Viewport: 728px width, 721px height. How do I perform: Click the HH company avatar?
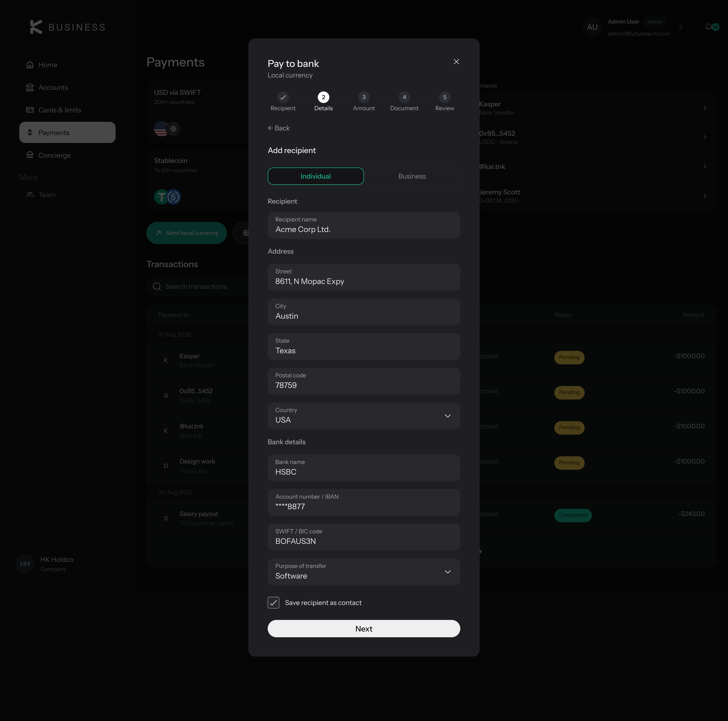[25, 564]
